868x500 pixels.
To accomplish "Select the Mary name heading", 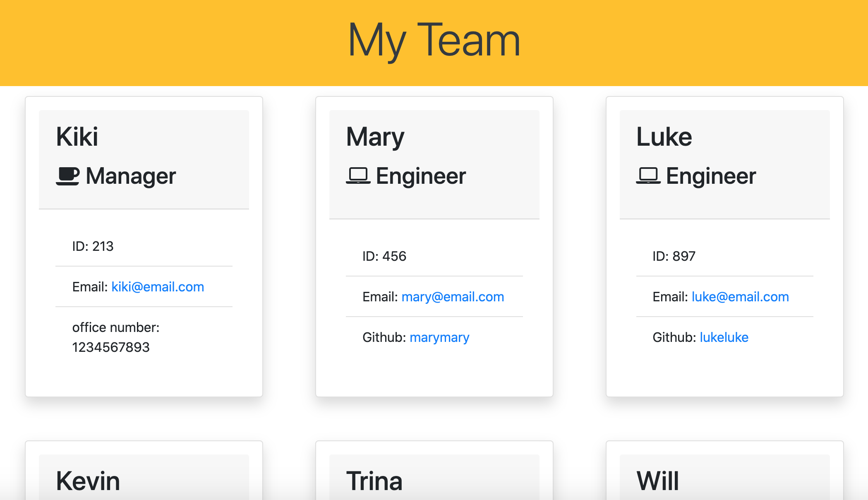I will point(375,137).
